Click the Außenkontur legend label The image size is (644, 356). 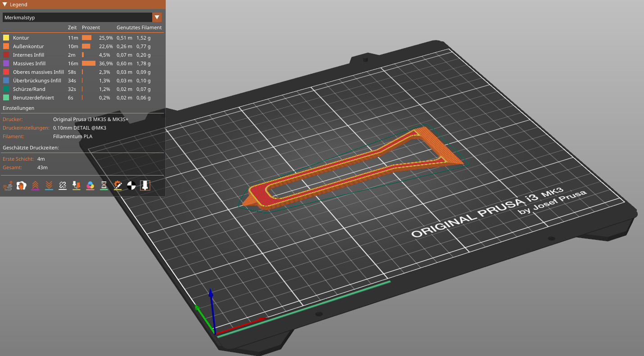(27, 46)
